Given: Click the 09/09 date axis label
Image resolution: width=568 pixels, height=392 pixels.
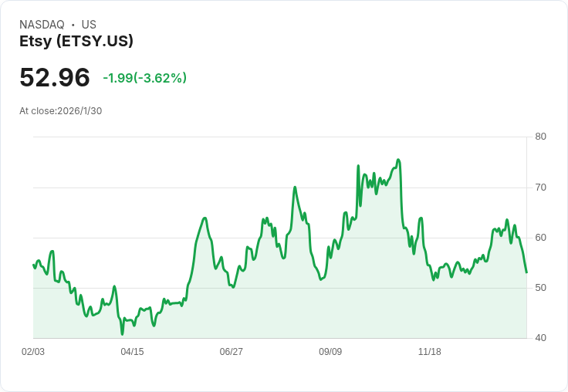Looking at the screenshot, I should [330, 352].
